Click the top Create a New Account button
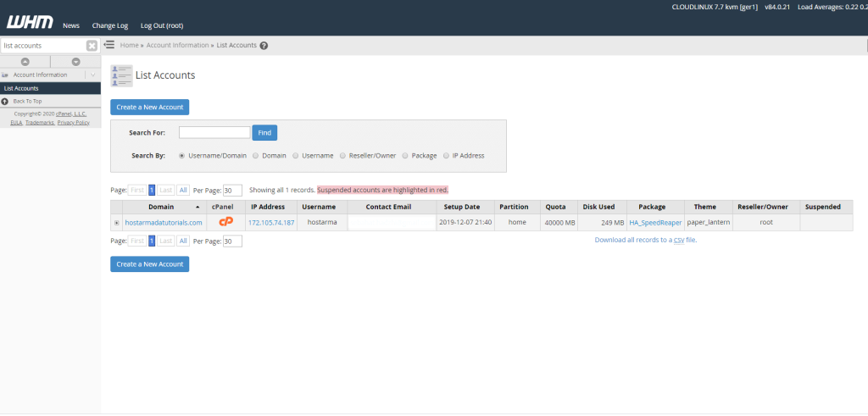Screen dimensions: 868x416 [150, 108]
